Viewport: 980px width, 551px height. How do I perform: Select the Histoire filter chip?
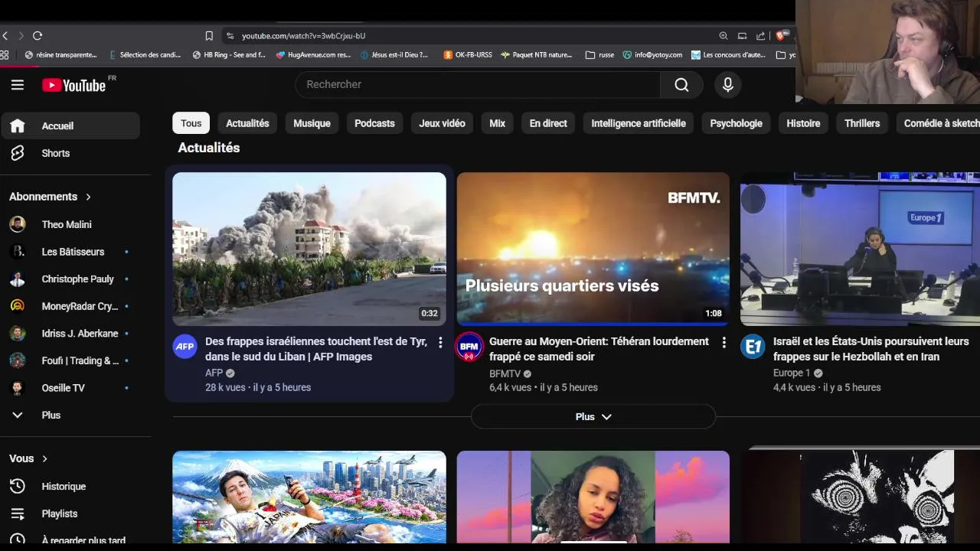tap(803, 123)
